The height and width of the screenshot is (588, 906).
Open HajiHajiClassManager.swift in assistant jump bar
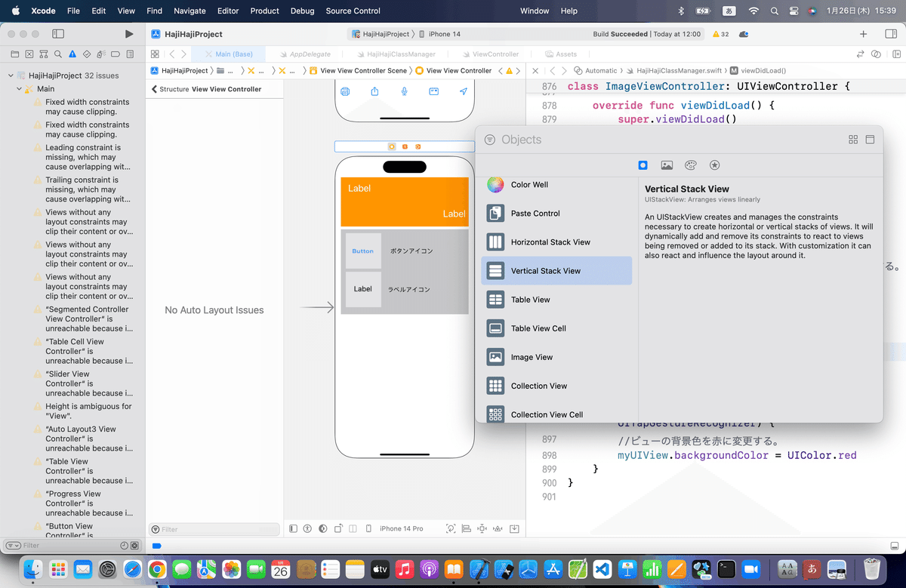(674, 70)
